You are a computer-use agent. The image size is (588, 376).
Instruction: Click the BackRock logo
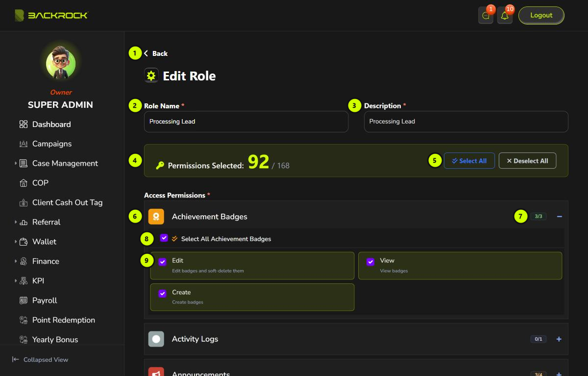51,15
